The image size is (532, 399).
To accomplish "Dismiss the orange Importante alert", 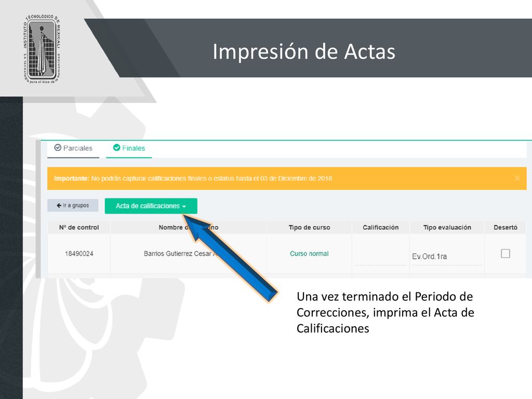I will [x=517, y=178].
